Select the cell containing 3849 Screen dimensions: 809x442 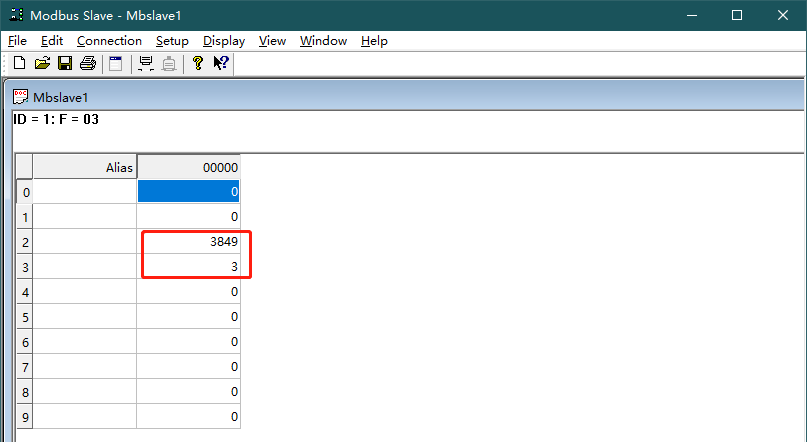[x=188, y=242]
